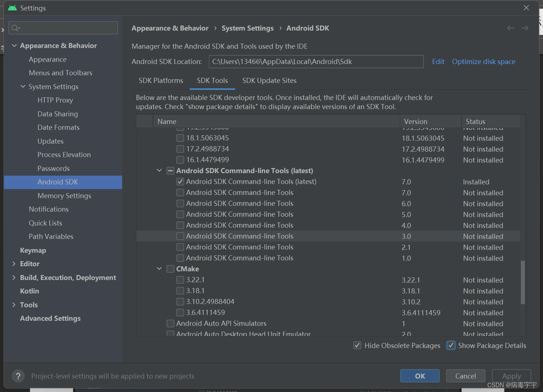Open Path Variables settings

pyautogui.click(x=51, y=236)
